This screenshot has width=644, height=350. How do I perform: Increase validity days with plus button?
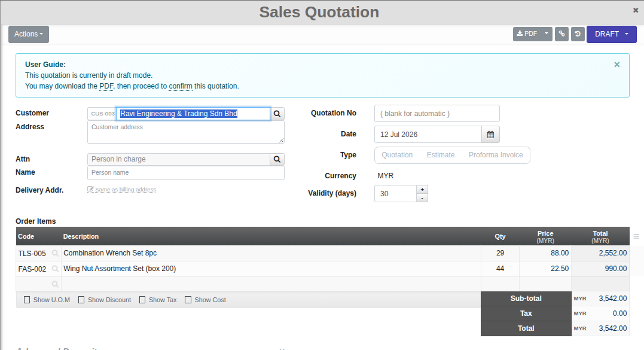pyautogui.click(x=422, y=190)
